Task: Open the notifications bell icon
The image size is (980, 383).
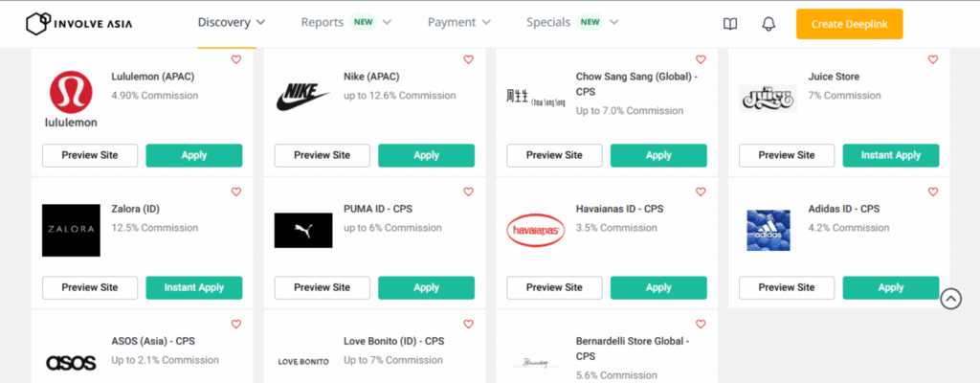Action: 768,24
